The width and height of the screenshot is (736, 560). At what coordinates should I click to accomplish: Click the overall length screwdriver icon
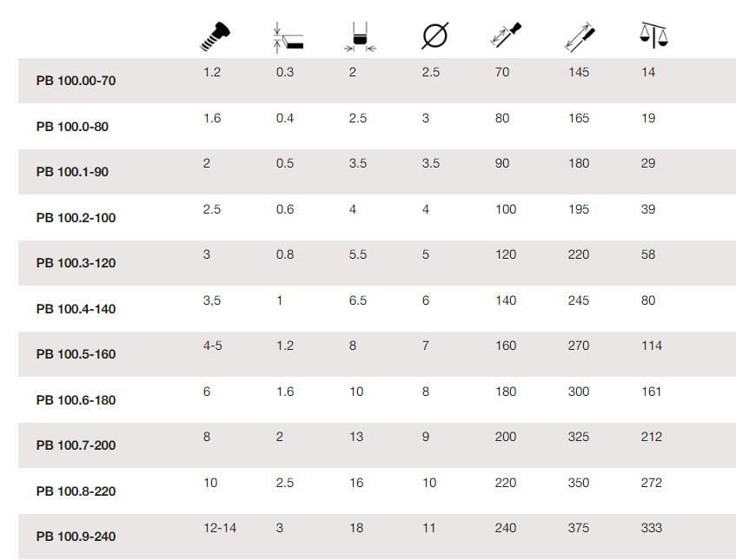tap(580, 36)
